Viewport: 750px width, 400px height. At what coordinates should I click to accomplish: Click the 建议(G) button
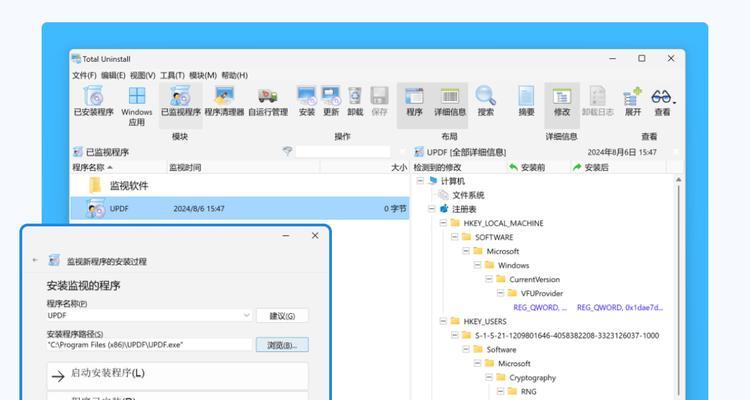pyautogui.click(x=282, y=316)
